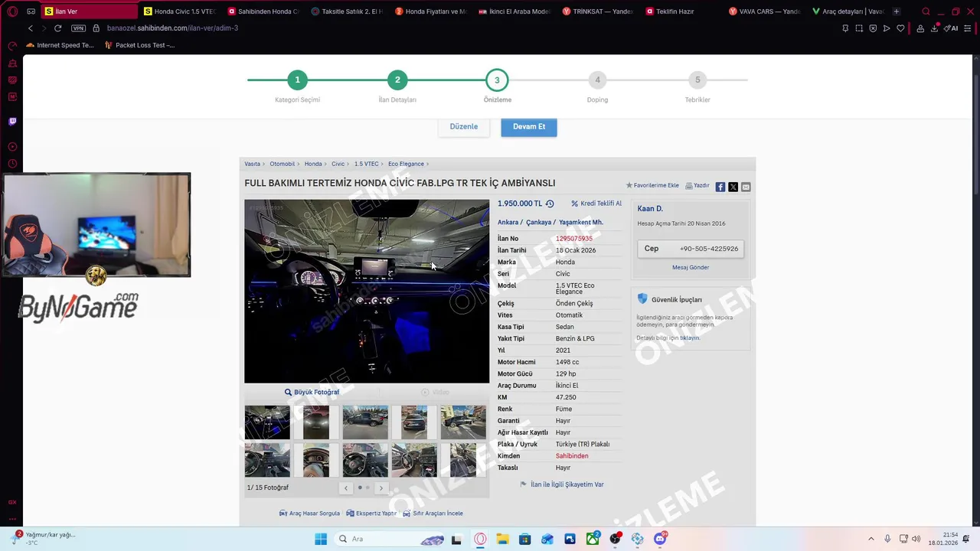Click the address bar URL
Image resolution: width=980 pixels, height=551 pixels.
[x=172, y=28]
